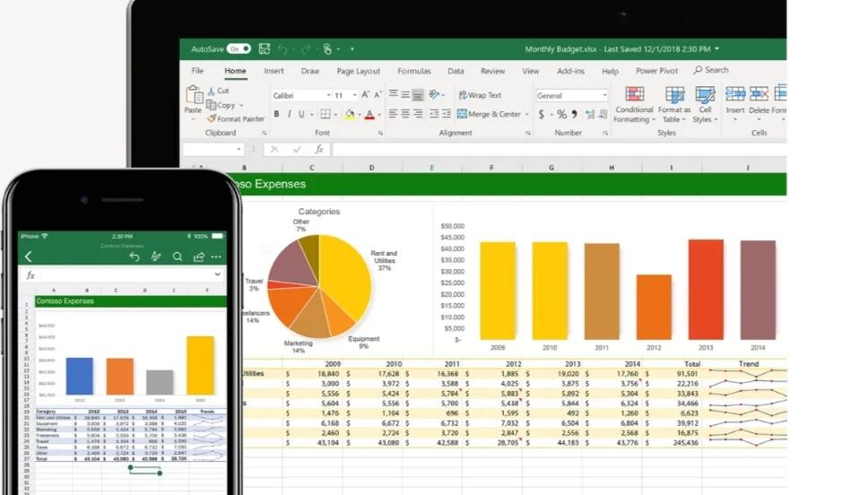This screenshot has height=495, width=868.
Task: Click the Increase Indent icon
Action: coord(446,114)
